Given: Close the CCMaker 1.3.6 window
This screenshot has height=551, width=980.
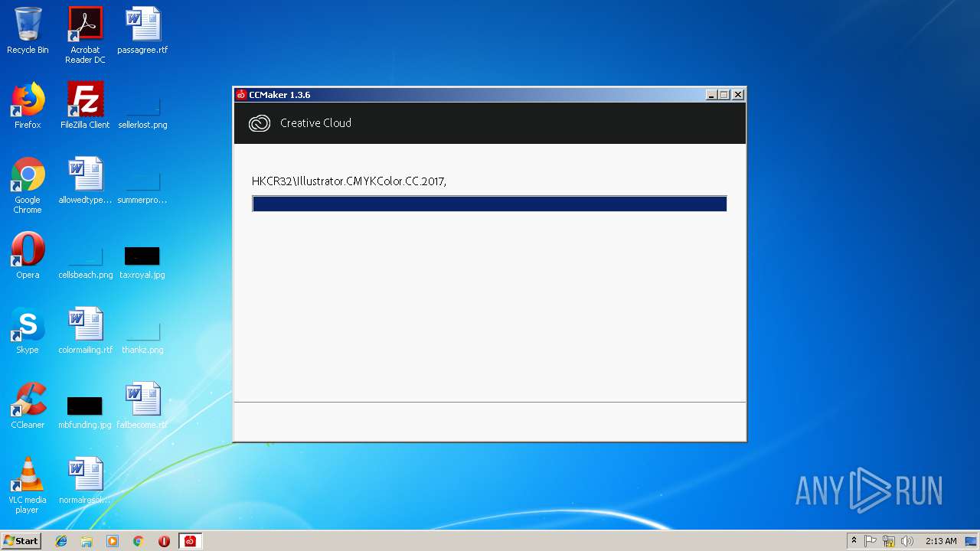Looking at the screenshot, I should click(x=737, y=95).
